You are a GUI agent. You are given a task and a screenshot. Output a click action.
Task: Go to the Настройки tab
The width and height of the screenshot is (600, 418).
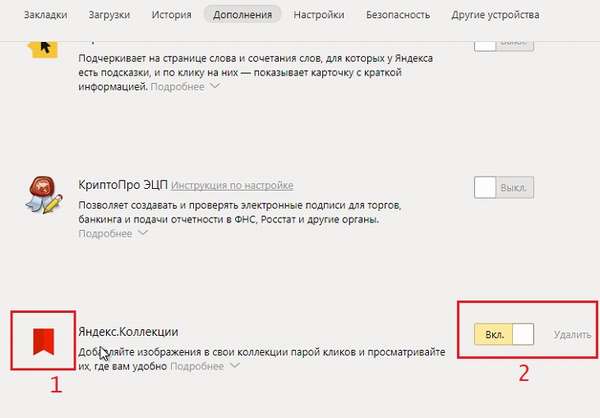click(x=319, y=15)
